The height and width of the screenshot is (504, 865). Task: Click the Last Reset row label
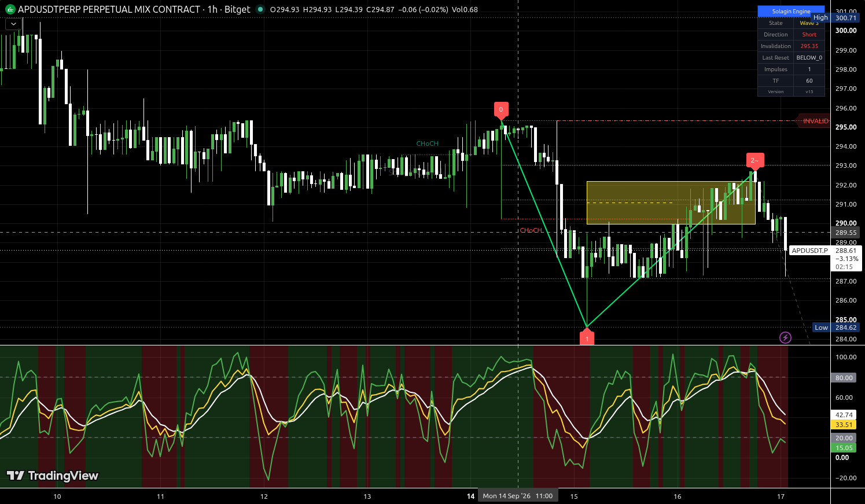point(776,58)
